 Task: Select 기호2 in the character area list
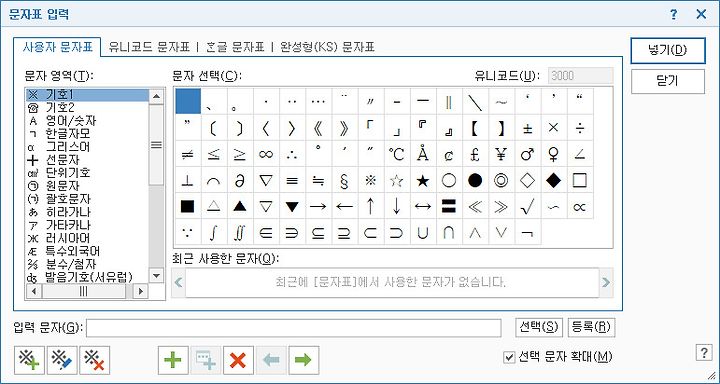(87, 108)
